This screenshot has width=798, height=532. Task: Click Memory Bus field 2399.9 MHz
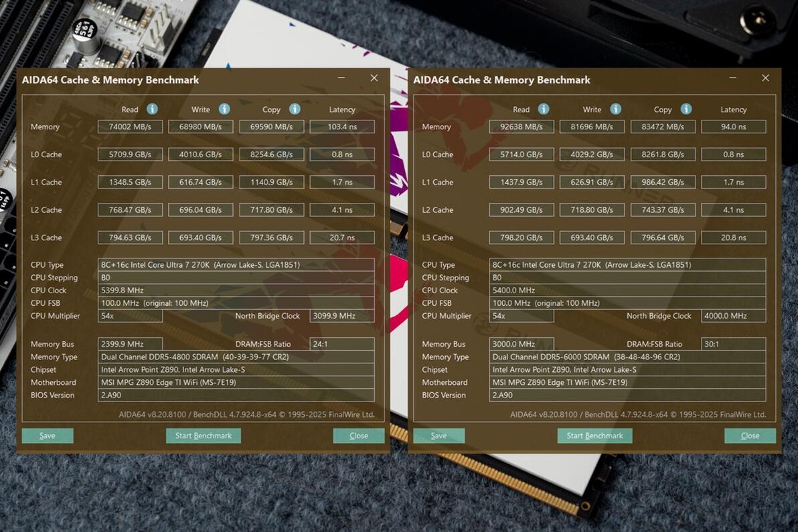131,344
